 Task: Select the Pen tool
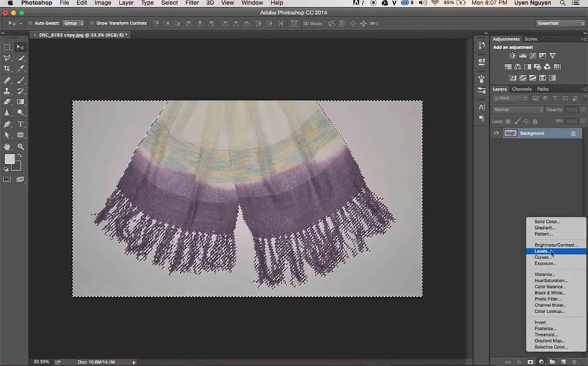7,124
